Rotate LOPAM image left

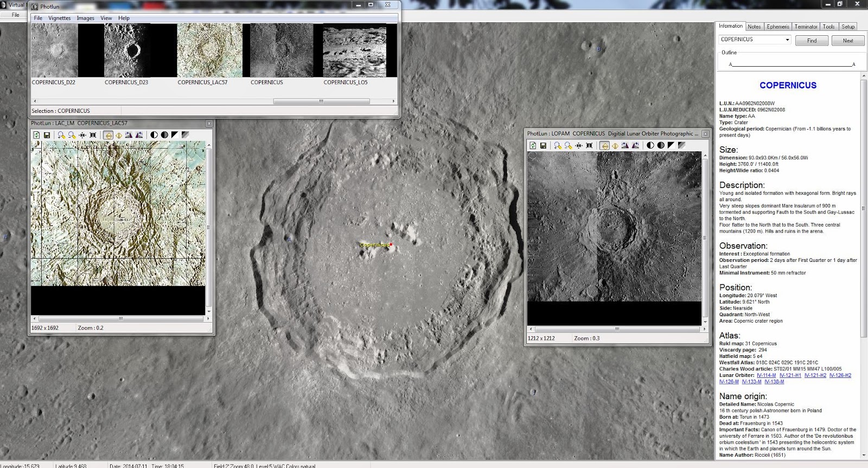[x=625, y=145]
